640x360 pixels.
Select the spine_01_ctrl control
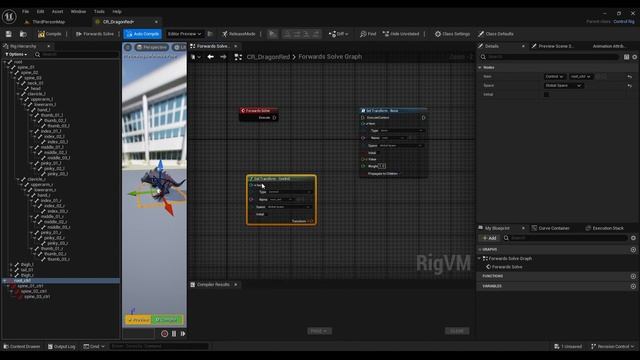pyautogui.click(x=30, y=286)
